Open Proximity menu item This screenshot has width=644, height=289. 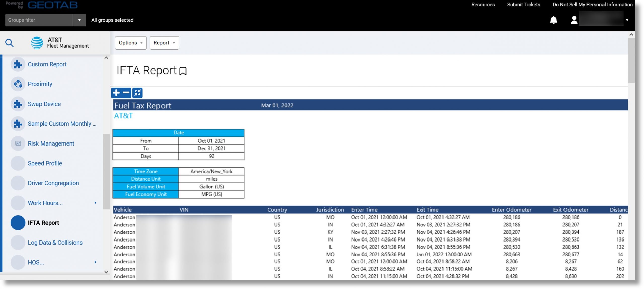(x=40, y=84)
